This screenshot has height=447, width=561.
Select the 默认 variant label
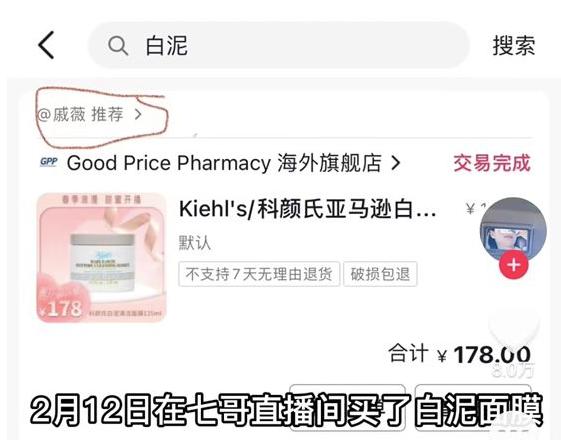(x=195, y=243)
